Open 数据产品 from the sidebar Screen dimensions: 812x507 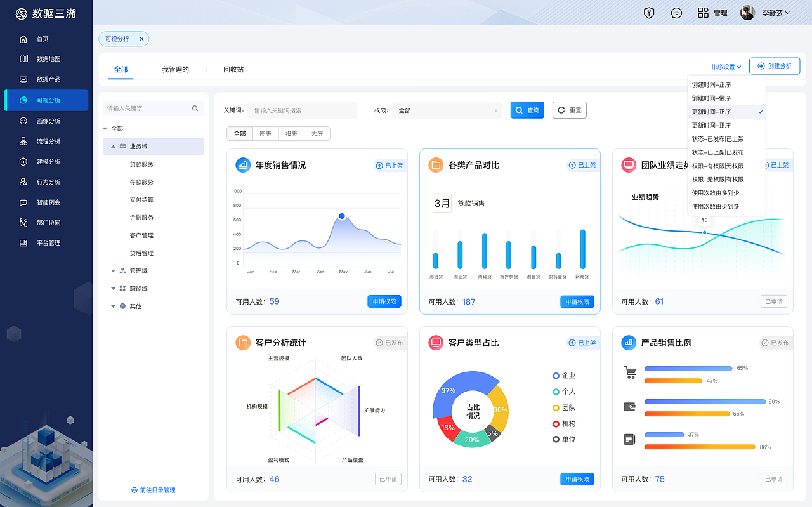(x=22, y=79)
